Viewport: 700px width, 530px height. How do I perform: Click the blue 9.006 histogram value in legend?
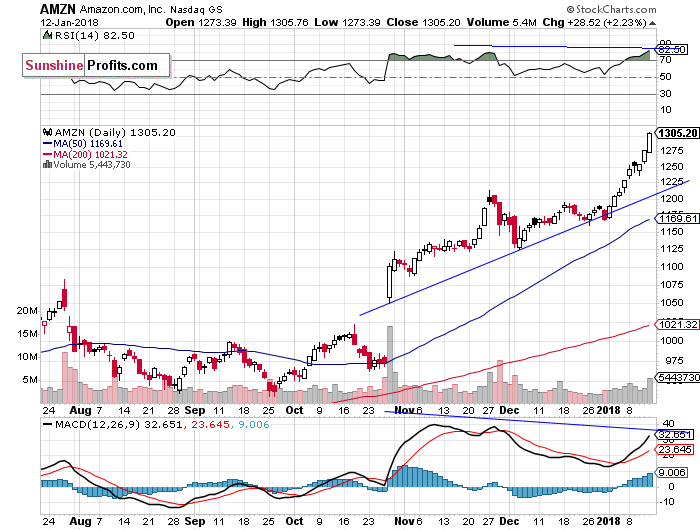pyautogui.click(x=254, y=424)
